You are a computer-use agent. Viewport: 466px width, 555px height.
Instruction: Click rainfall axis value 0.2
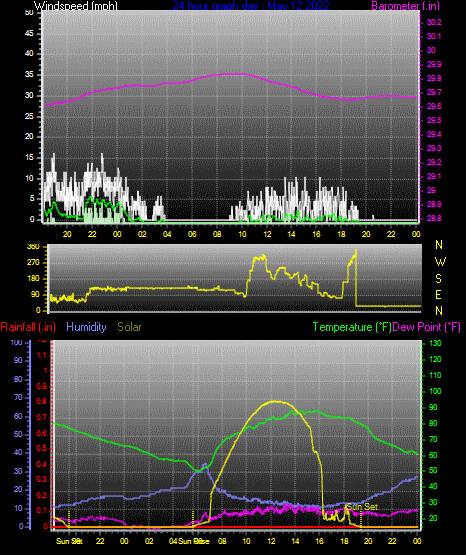[x=42, y=495]
